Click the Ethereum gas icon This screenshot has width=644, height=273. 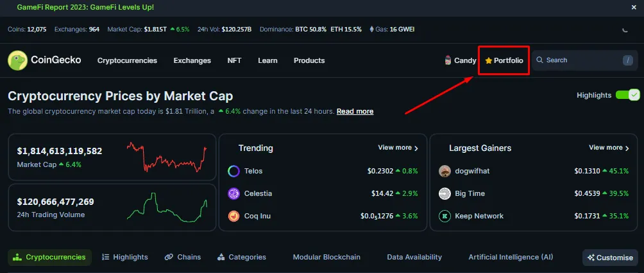[372, 29]
